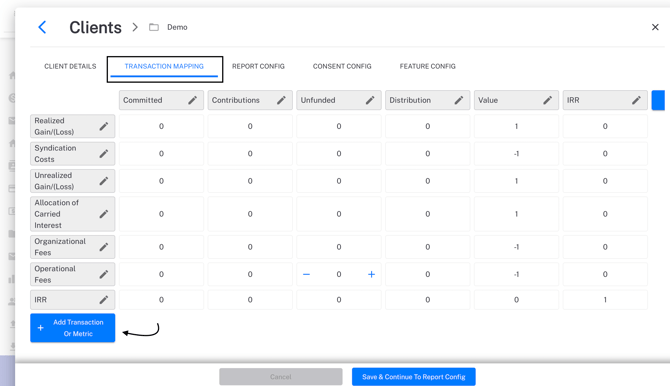
Task: Edit the IRR row pencil icon
Action: pyautogui.click(x=104, y=300)
